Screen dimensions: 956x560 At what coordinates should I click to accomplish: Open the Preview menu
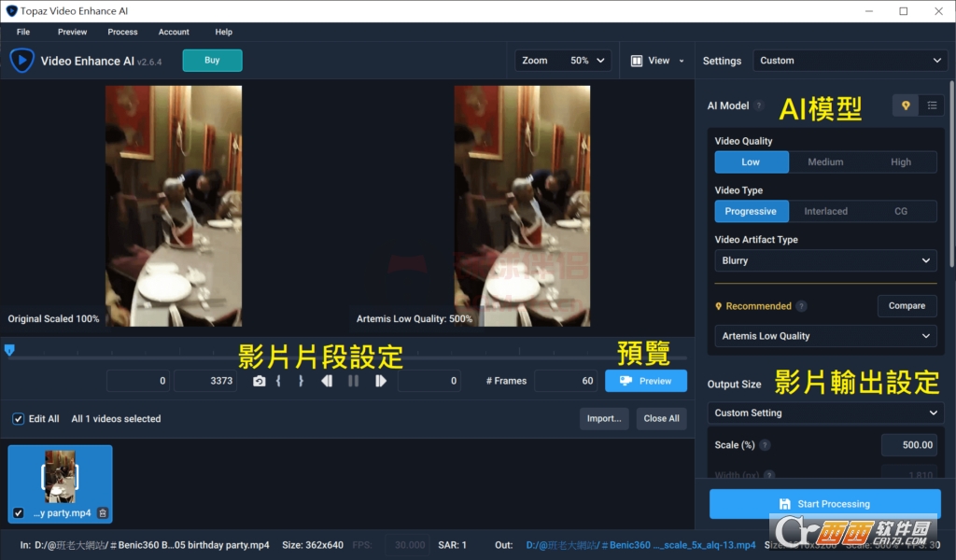(72, 32)
